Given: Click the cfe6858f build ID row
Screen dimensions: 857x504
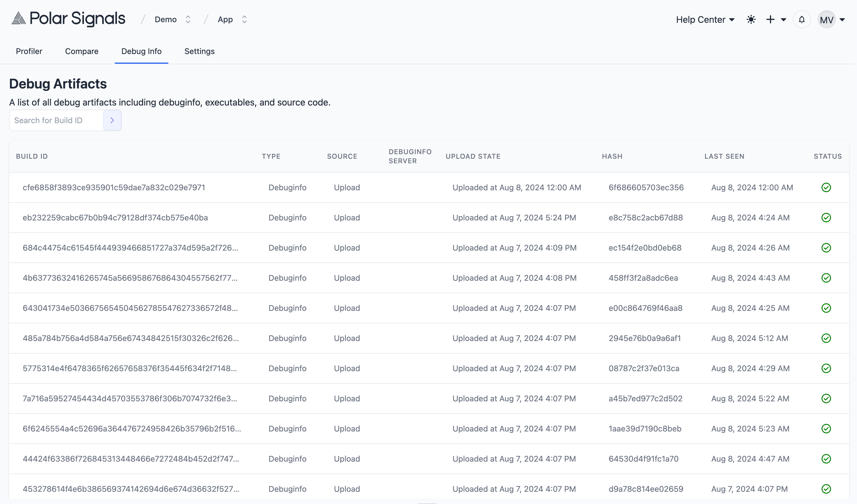Looking at the screenshot, I should click(x=429, y=187).
